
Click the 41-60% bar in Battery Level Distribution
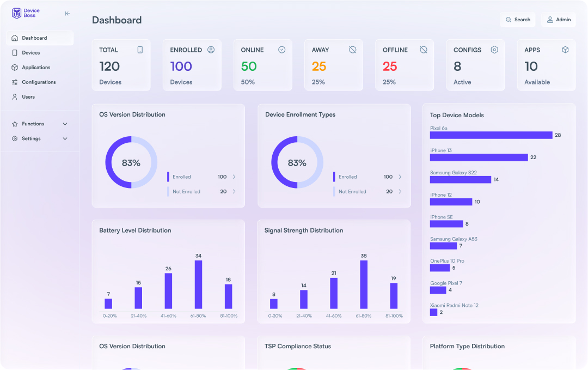tap(168, 291)
